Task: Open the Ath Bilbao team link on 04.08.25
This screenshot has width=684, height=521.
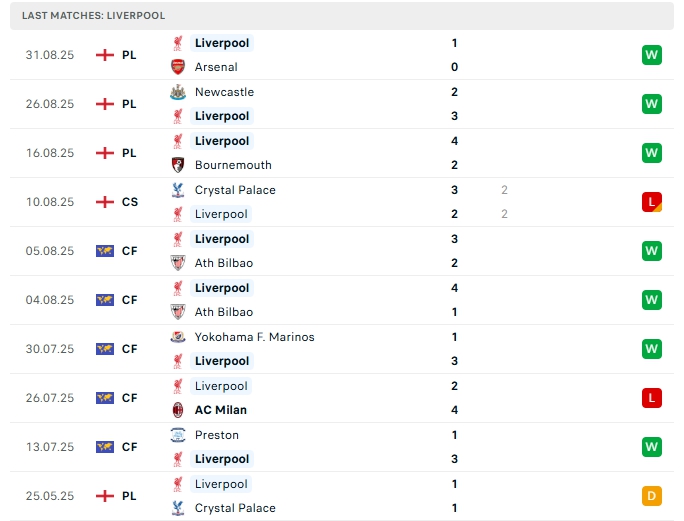Action: [224, 312]
